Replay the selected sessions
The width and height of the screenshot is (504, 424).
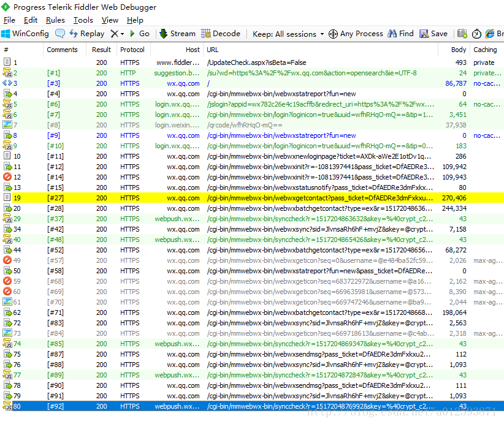(x=86, y=34)
